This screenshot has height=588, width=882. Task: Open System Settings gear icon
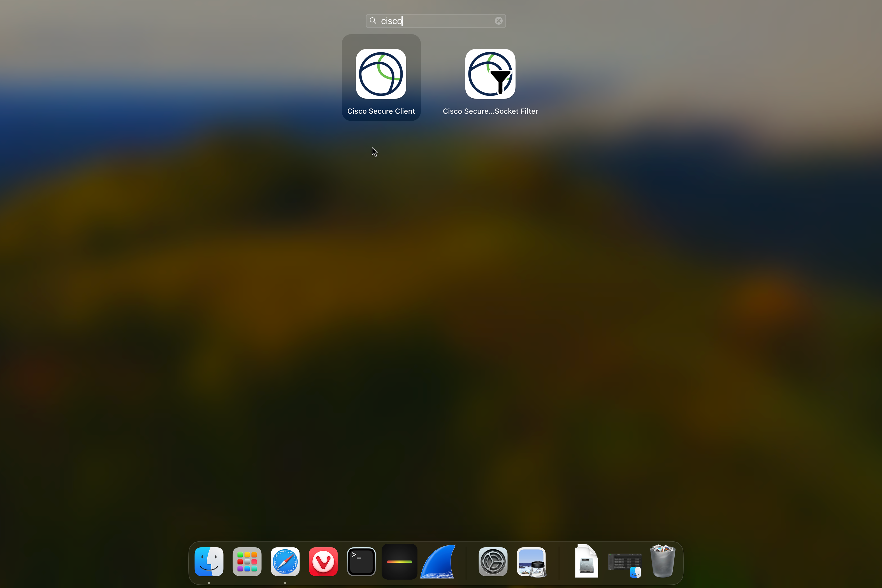tap(493, 561)
